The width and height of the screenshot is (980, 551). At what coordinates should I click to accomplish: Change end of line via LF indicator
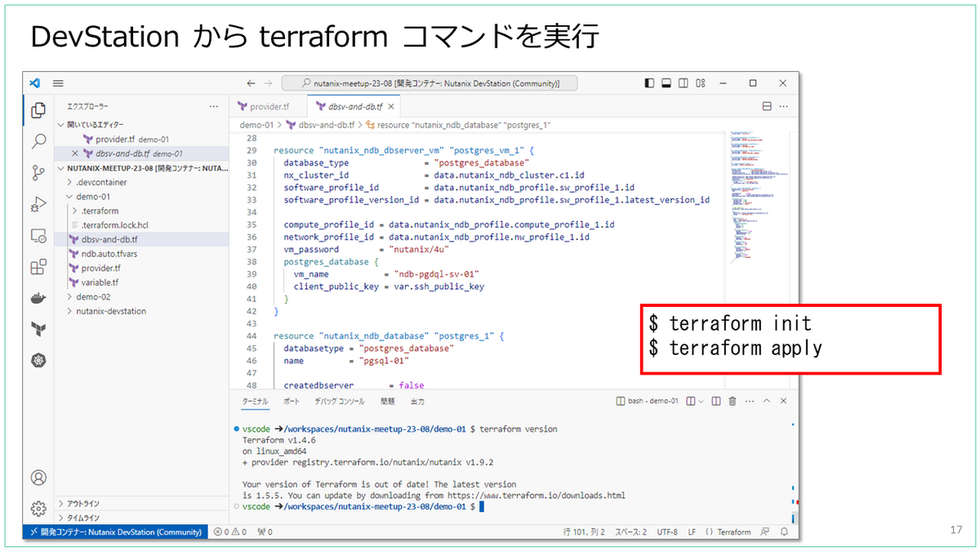click(692, 531)
